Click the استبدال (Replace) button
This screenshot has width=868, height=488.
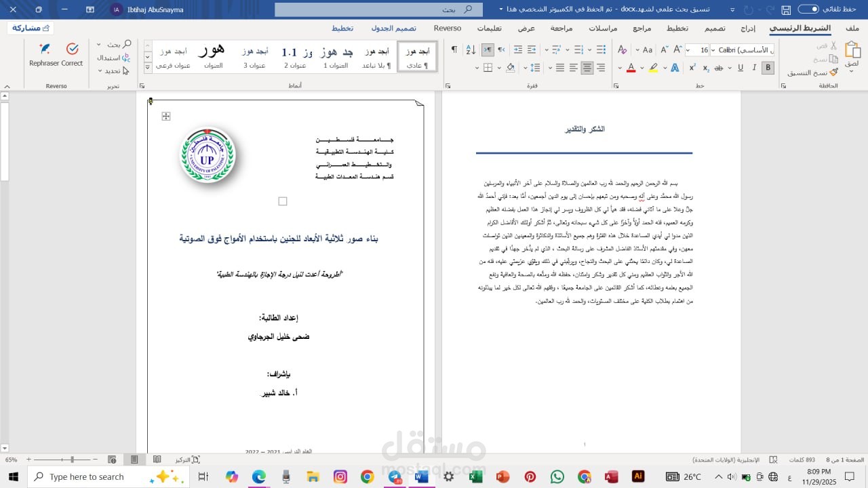[x=114, y=58]
